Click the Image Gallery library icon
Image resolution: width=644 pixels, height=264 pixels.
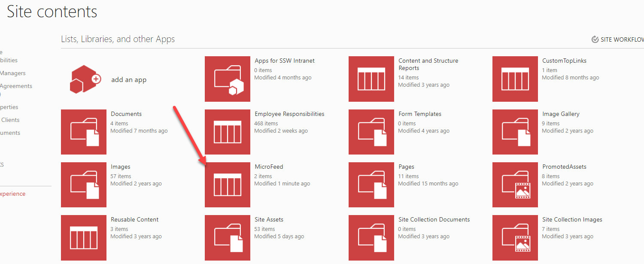[x=515, y=132]
